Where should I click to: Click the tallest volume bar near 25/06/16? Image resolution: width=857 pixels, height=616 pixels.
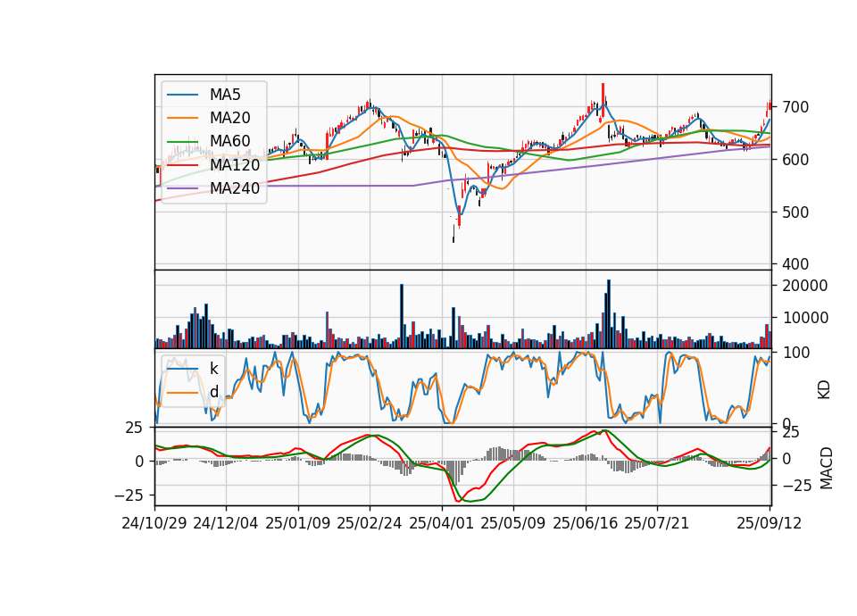[x=609, y=314]
